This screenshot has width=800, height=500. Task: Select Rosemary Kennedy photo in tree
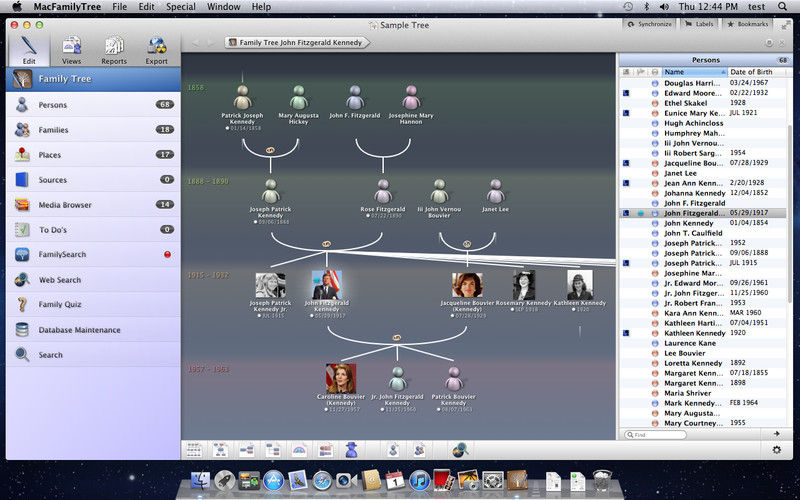[x=524, y=285]
